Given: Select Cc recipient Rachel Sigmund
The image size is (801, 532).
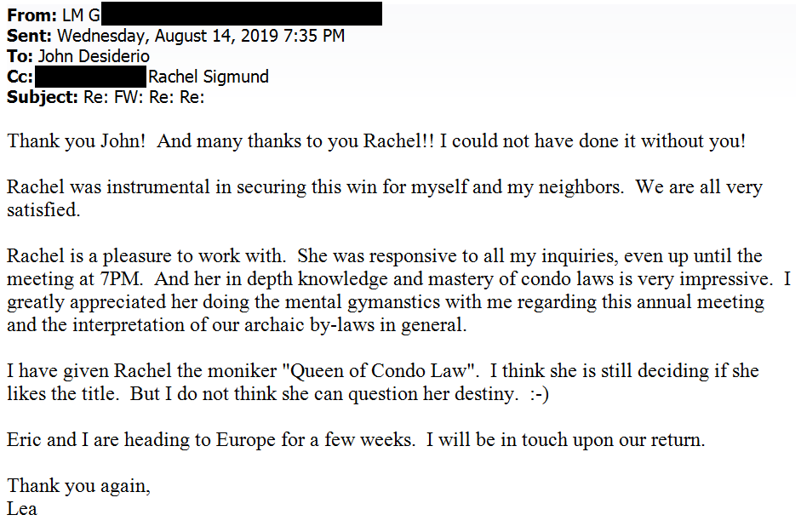Looking at the screenshot, I should (x=209, y=77).
